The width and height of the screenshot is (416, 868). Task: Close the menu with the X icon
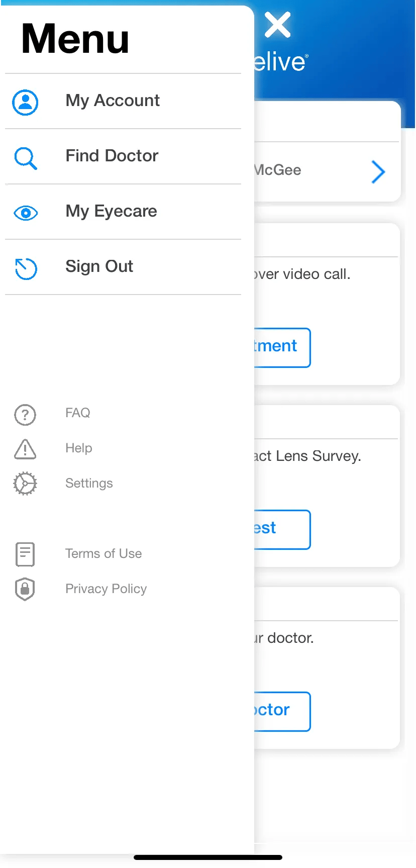click(x=277, y=25)
